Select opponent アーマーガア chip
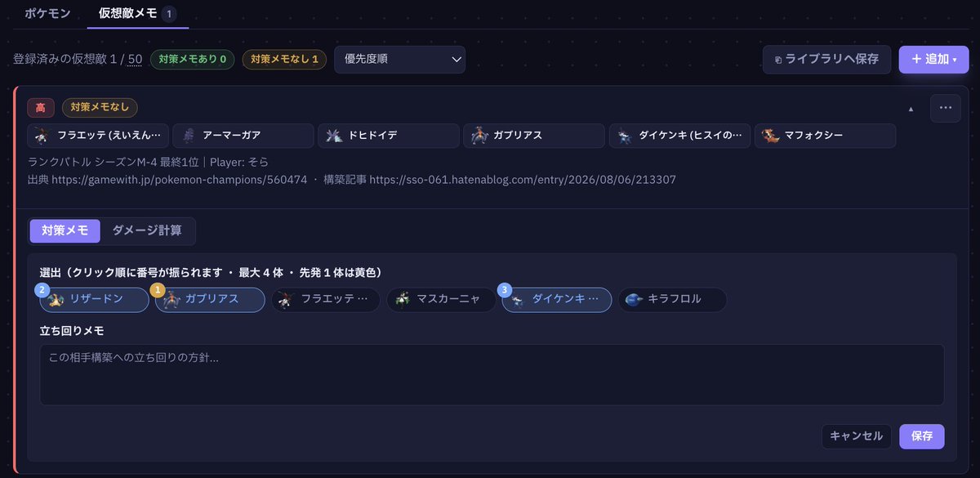Image resolution: width=980 pixels, height=478 pixels. 243,136
